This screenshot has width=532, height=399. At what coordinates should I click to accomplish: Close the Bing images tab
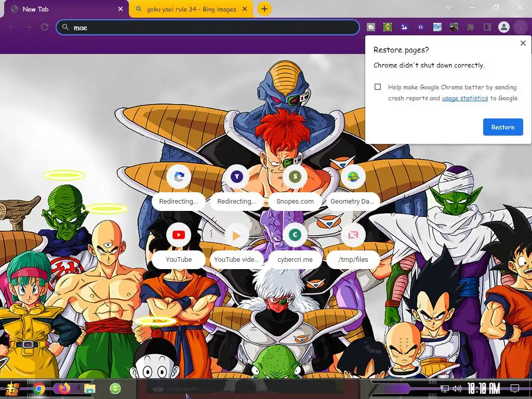click(x=245, y=9)
